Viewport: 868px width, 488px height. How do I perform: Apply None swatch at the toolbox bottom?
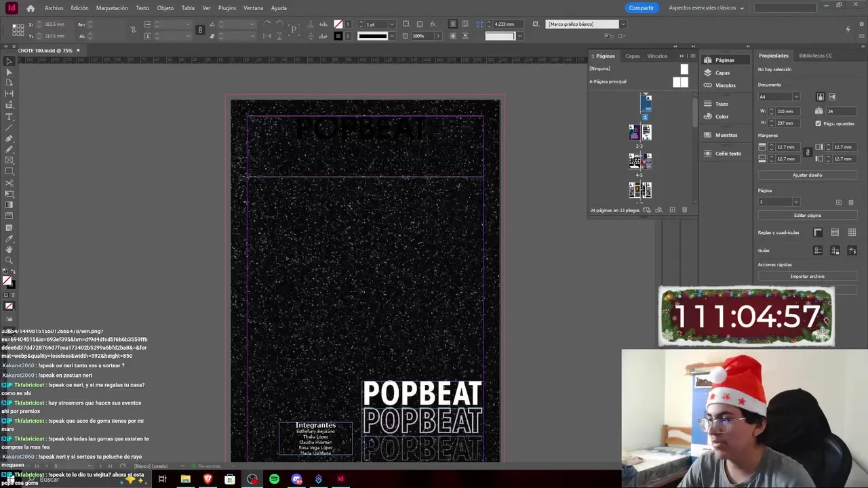[9, 306]
